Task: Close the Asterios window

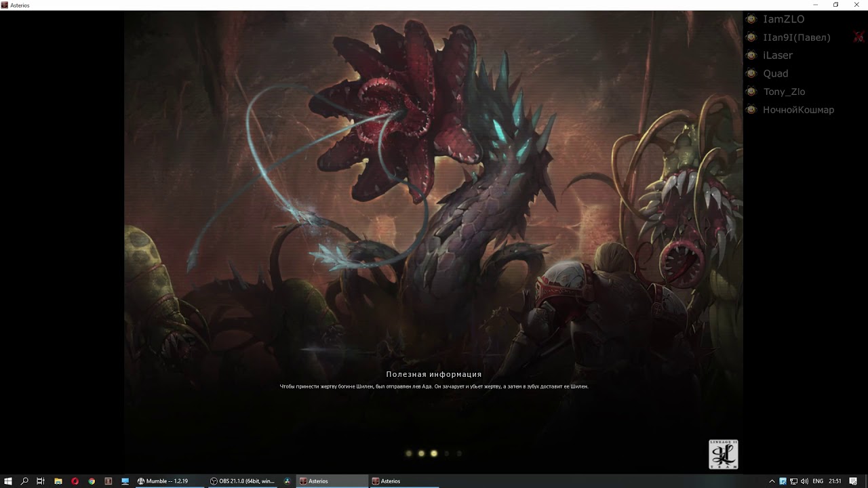Action: [x=856, y=5]
